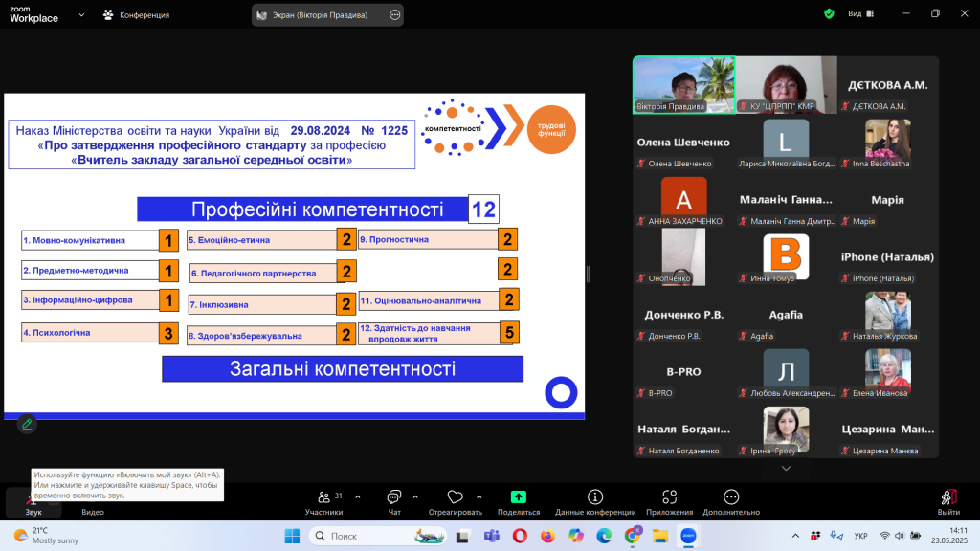Click the B-PRO participant tile
980x551 pixels.
pos(683,372)
